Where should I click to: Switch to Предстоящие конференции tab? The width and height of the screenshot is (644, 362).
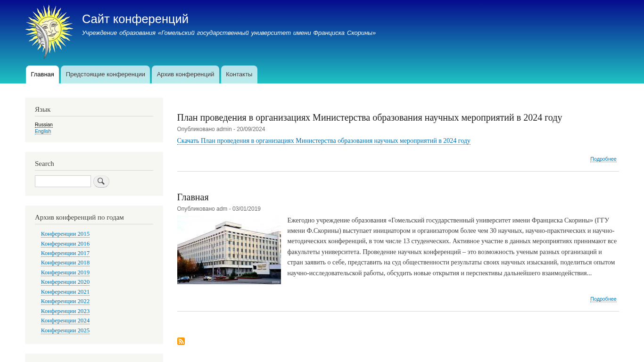coord(106,74)
